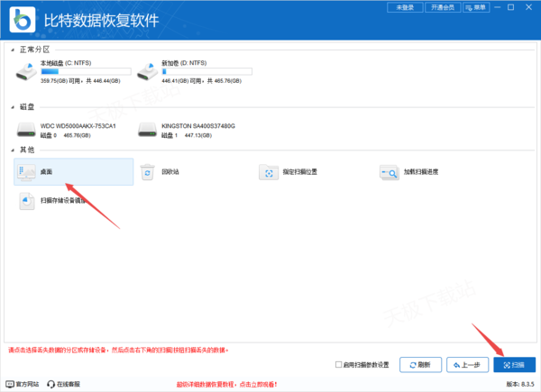Select the scan storage device image icon

coord(26,201)
